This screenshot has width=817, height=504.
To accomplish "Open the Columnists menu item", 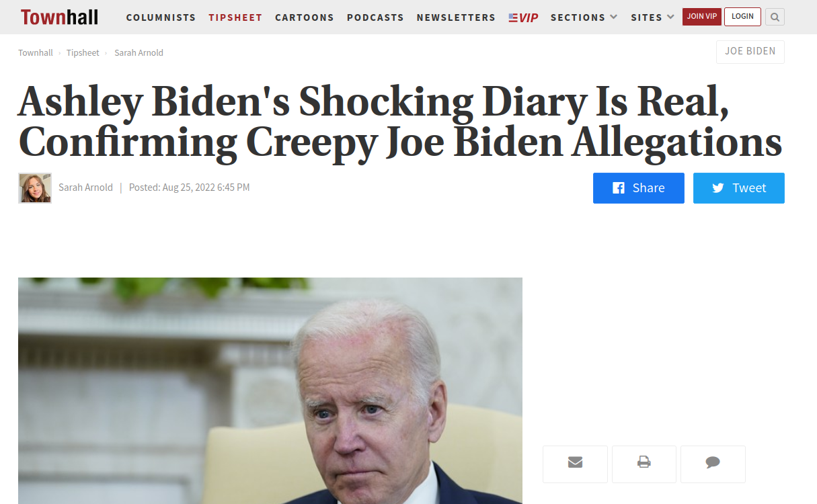I will (x=161, y=17).
